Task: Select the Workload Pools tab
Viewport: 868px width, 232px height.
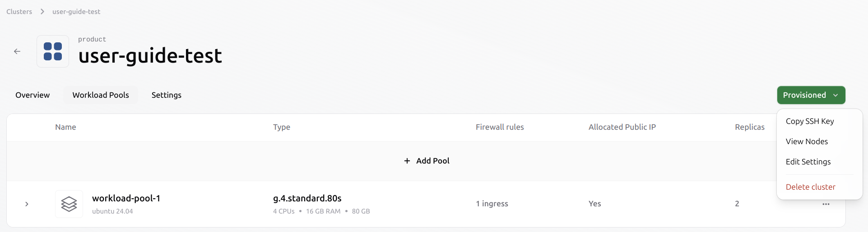Action: [101, 95]
